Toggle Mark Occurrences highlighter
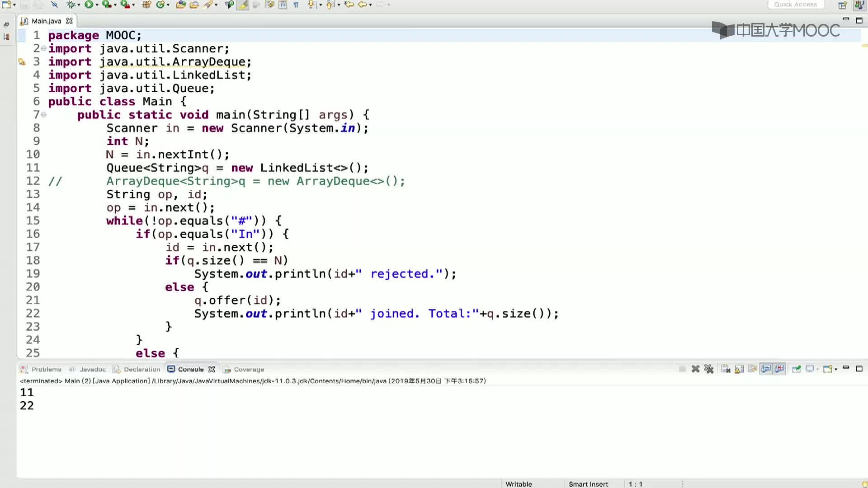Viewport: 868px width, 488px height. (243, 5)
